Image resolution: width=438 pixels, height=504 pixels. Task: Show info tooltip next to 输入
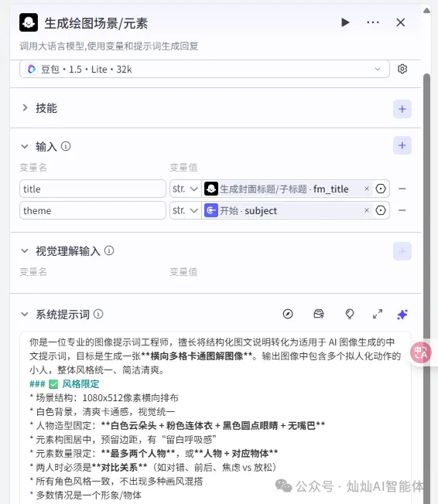pyautogui.click(x=66, y=147)
